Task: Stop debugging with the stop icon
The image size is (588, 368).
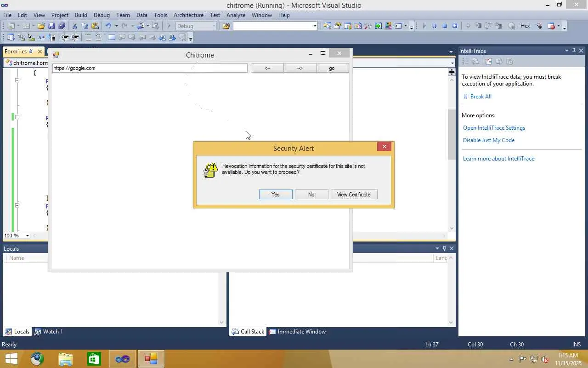Action: coord(444,26)
